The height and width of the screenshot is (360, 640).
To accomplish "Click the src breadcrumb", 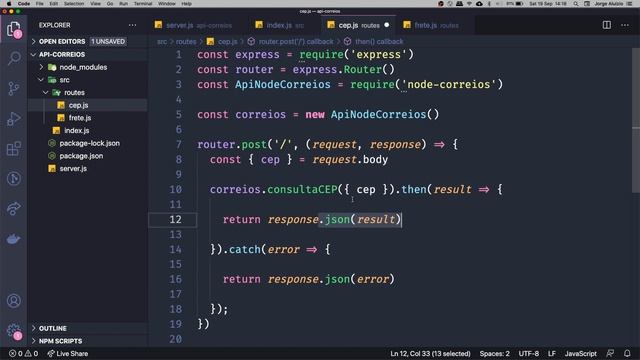I will pyautogui.click(x=162, y=41).
